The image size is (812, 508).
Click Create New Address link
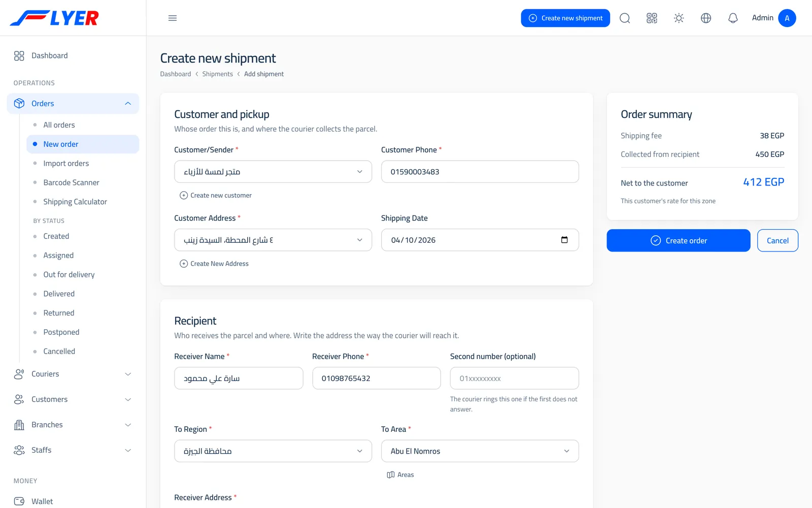pyautogui.click(x=214, y=264)
